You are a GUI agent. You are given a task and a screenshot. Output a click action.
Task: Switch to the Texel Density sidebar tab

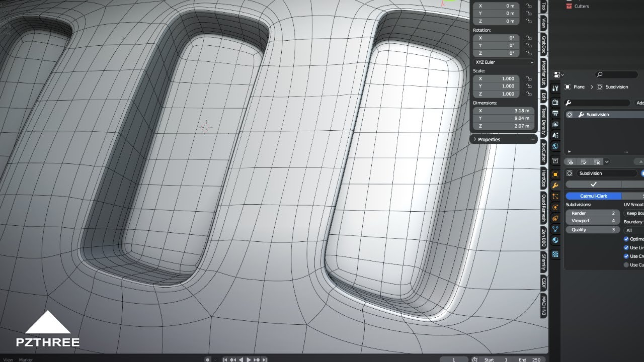pyautogui.click(x=544, y=121)
